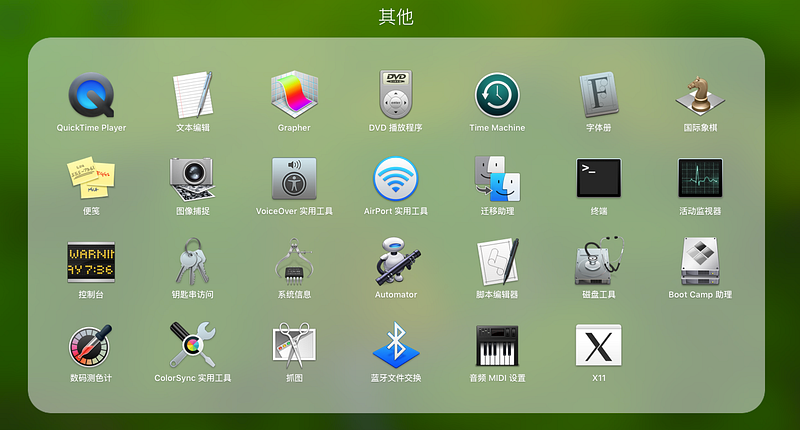Open 迁移助理 Migration Assistant
Screen dimensions: 800x430
497,179
